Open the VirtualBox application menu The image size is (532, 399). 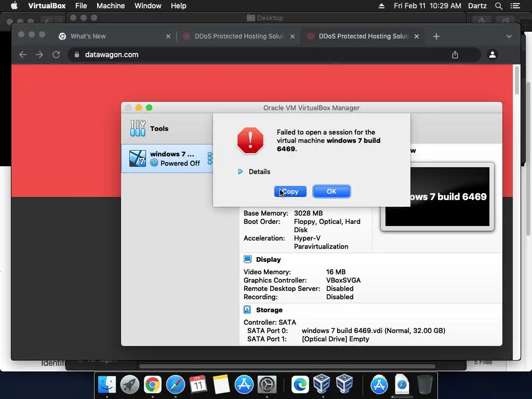click(47, 6)
